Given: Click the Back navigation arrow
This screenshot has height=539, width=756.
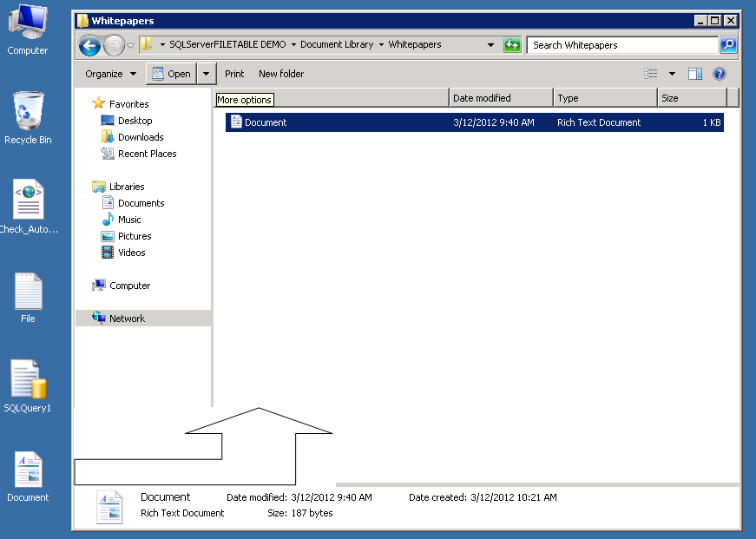Looking at the screenshot, I should (89, 45).
